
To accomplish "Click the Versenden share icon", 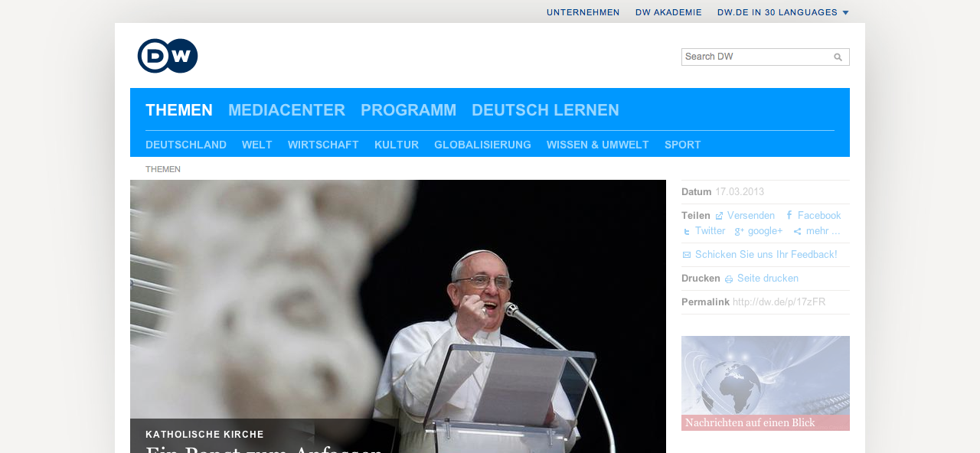I will click(x=719, y=216).
